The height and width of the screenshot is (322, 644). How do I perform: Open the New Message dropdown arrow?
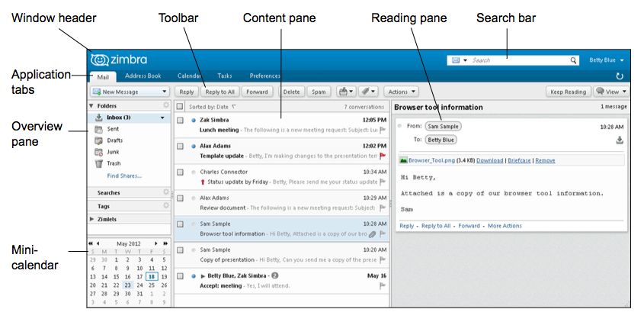click(x=165, y=92)
